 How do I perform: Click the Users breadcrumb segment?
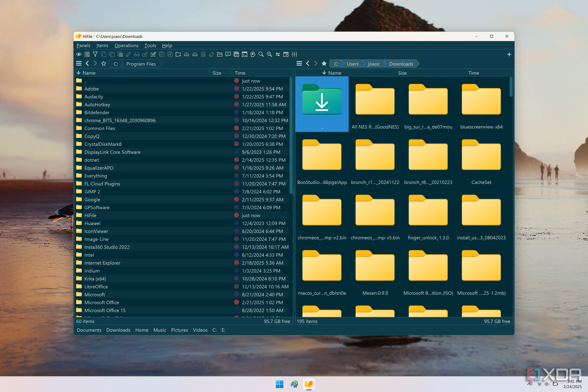[x=352, y=64]
